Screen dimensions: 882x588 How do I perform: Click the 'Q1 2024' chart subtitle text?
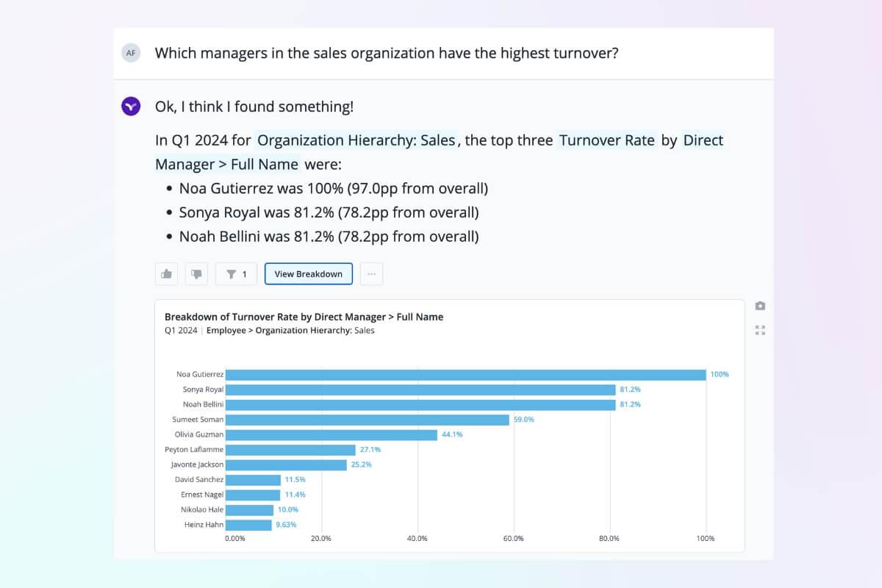point(181,331)
